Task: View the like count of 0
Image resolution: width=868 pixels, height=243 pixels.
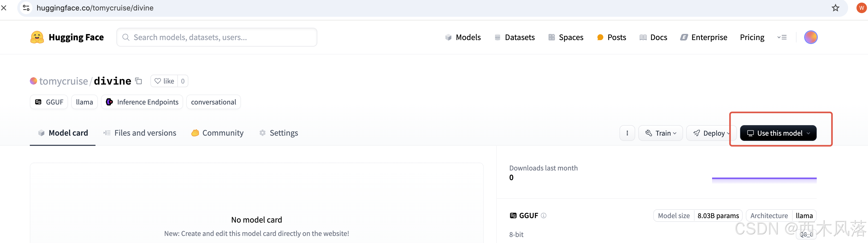Action: (183, 81)
